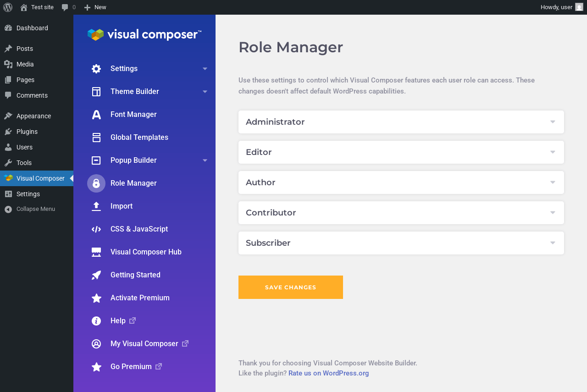Click the Dashboard gauge icon
Screen dimensions: 587x392
[8, 28]
